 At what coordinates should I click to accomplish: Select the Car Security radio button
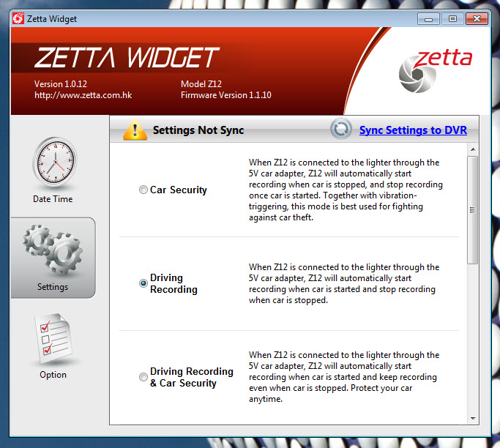143,190
